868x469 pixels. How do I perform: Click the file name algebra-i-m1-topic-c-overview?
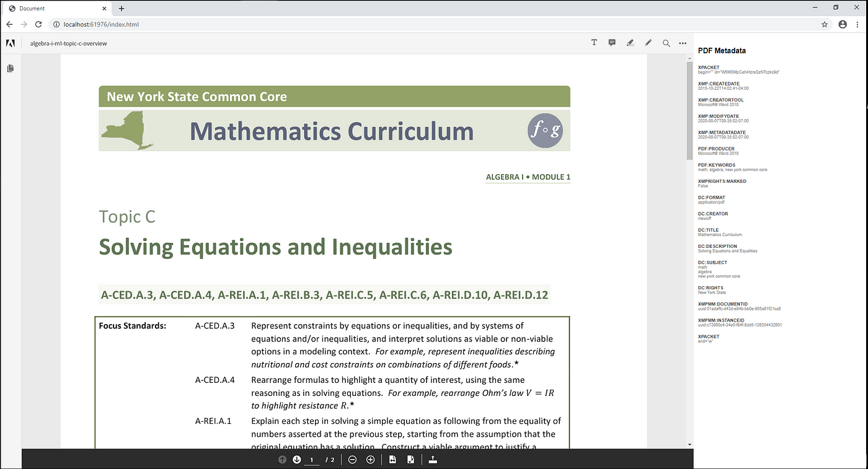pyautogui.click(x=68, y=43)
